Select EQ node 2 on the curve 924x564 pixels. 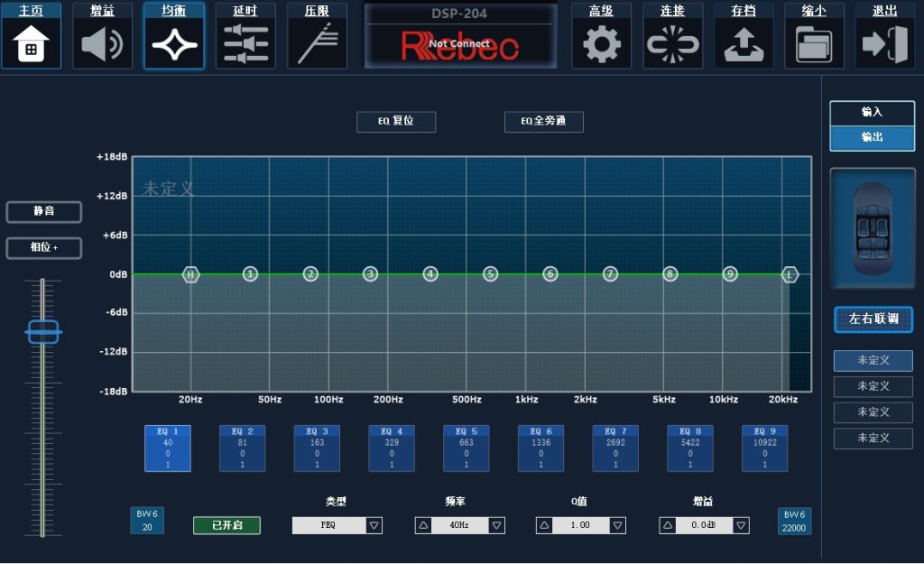click(x=310, y=274)
